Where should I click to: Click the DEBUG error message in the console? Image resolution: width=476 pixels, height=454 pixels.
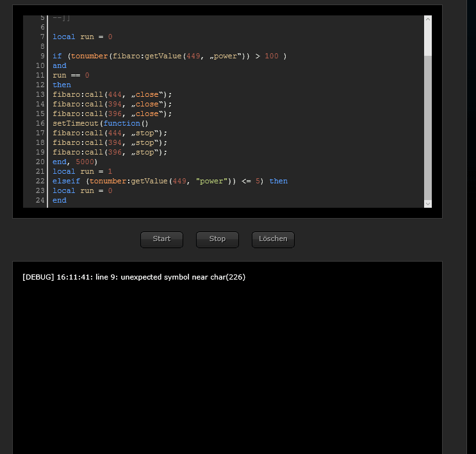coord(133,278)
